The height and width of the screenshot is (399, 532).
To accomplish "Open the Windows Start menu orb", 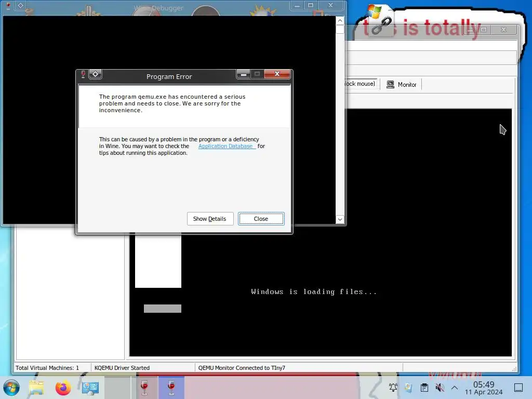I will [x=11, y=388].
